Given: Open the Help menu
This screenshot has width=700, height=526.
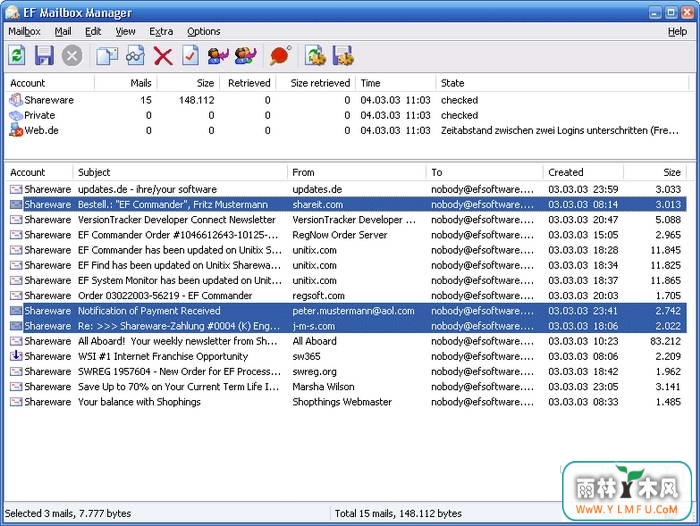Looking at the screenshot, I should (x=677, y=31).
